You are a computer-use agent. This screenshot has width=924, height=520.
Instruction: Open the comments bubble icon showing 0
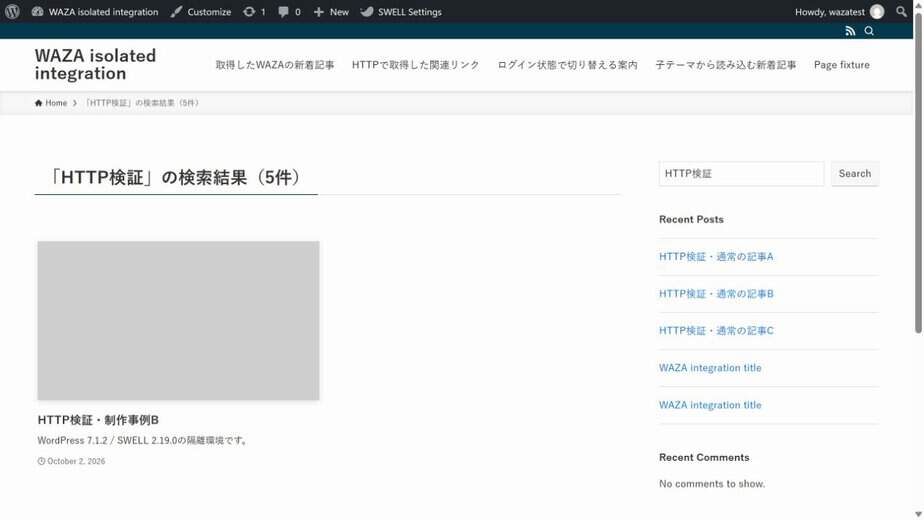point(289,11)
